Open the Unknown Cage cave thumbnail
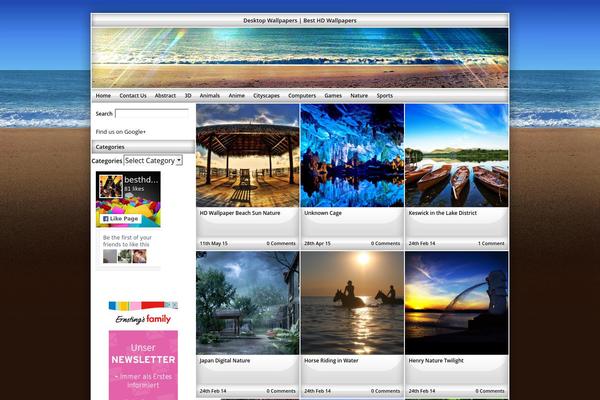600x400 pixels. pos(352,155)
